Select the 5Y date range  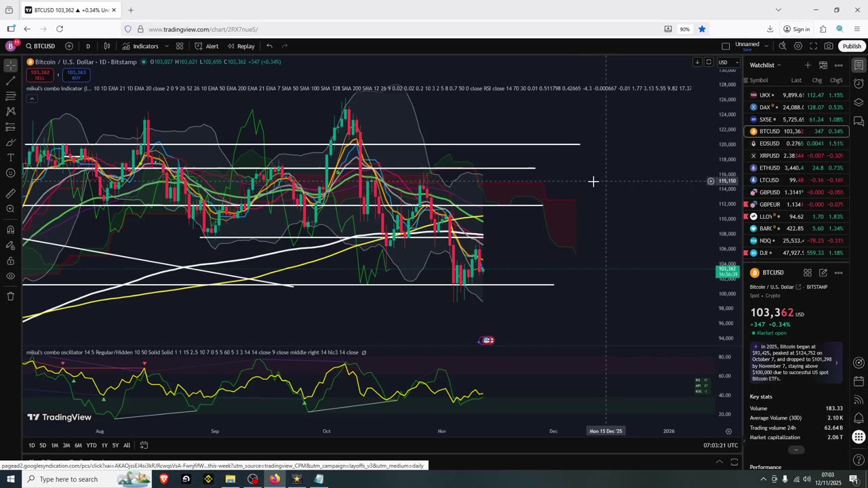(x=115, y=445)
